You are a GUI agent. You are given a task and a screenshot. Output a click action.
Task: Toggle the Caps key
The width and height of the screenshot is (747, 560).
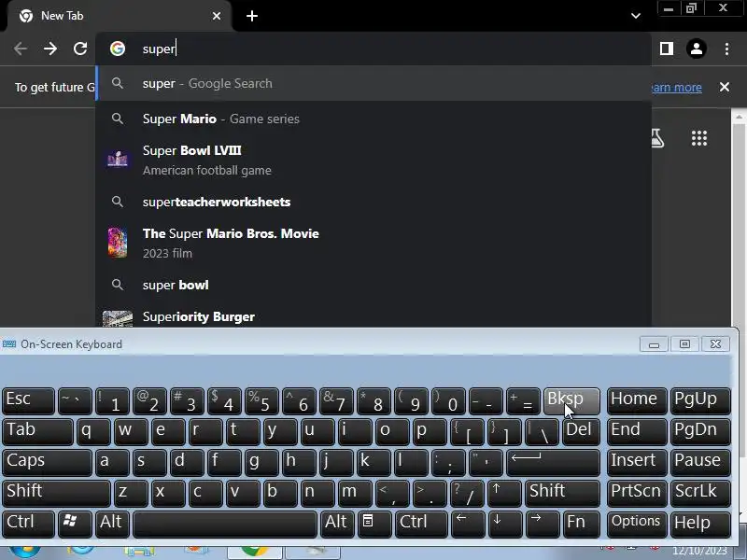pos(48,462)
